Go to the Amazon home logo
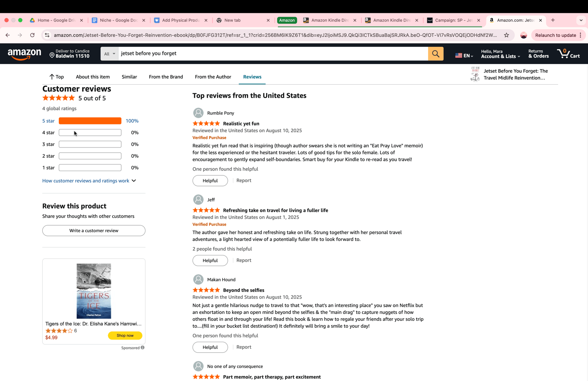Image resolution: width=588 pixels, height=381 pixels. 24,54
